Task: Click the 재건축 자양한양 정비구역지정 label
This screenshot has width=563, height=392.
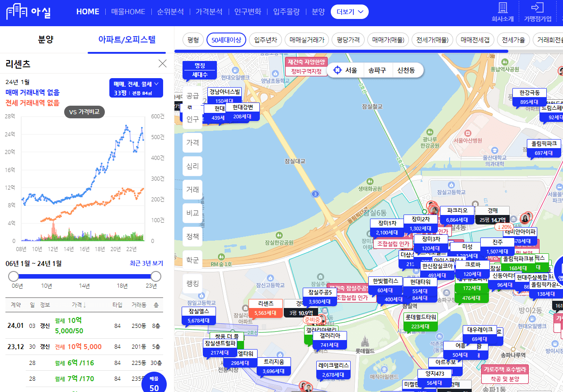Action: click(x=306, y=67)
